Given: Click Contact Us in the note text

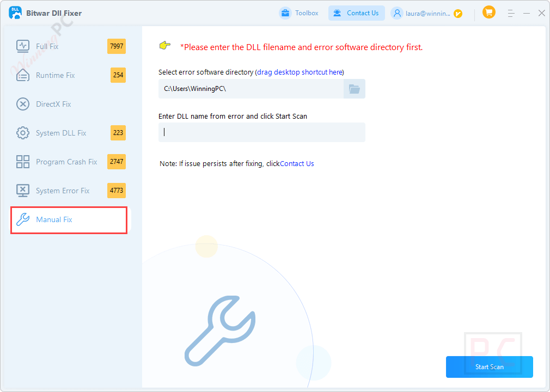Looking at the screenshot, I should pos(296,163).
